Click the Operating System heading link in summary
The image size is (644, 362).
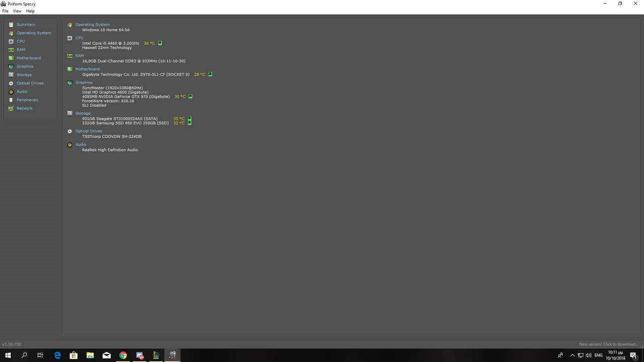click(93, 25)
